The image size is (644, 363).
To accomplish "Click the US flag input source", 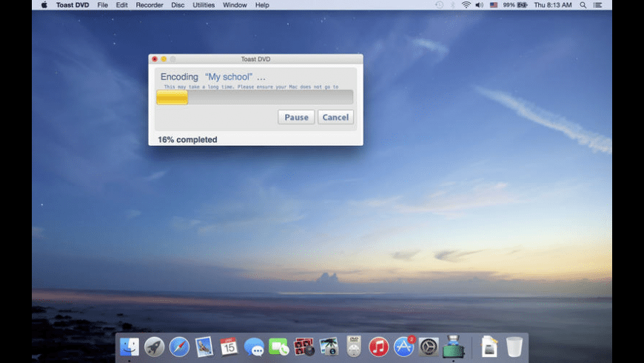I will point(494,5).
